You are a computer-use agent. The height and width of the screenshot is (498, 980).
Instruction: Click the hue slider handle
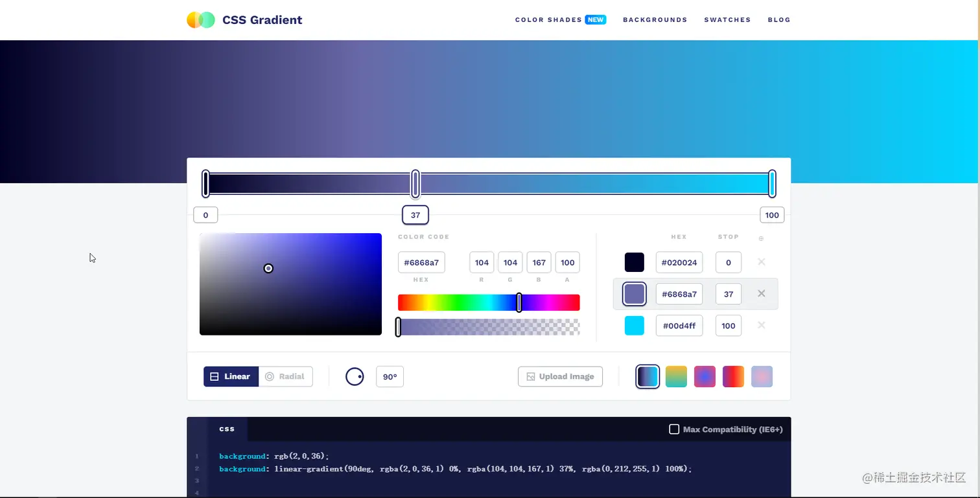[519, 302]
